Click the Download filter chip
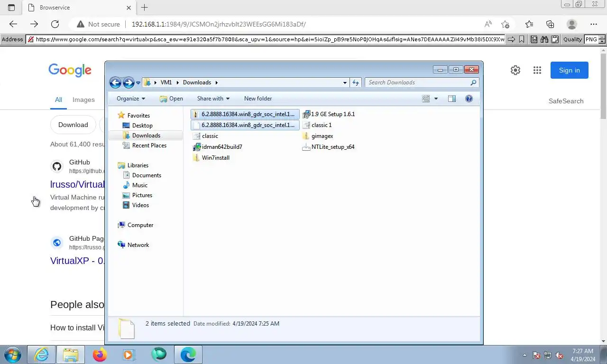This screenshot has height=364, width=607. [x=73, y=125]
